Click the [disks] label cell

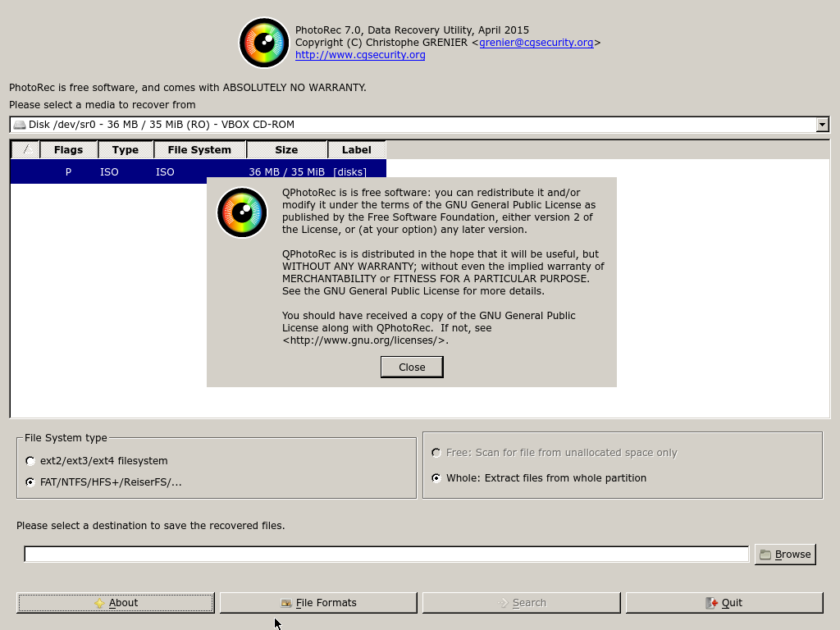[x=349, y=172]
